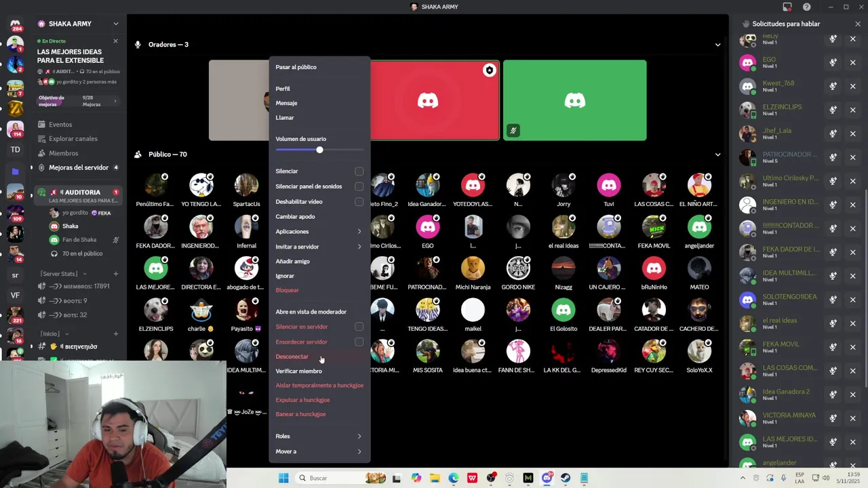
Task: Open Mejoras del servidor entry
Action: (79, 167)
